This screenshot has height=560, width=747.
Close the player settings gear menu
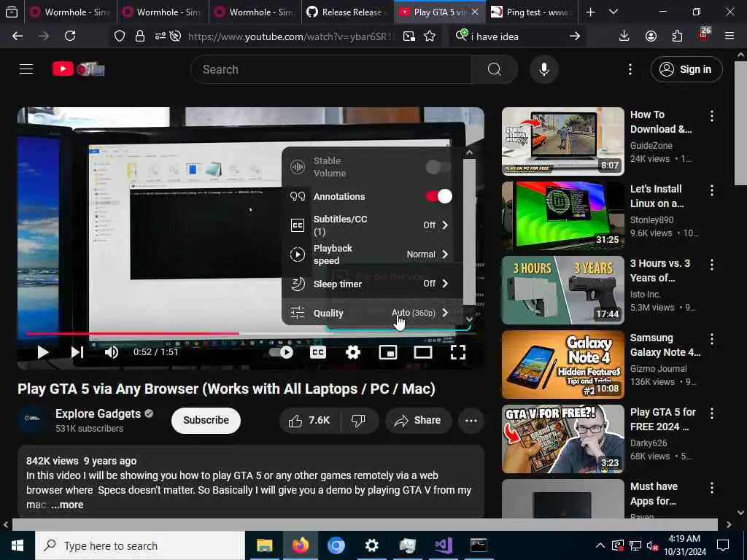(352, 352)
